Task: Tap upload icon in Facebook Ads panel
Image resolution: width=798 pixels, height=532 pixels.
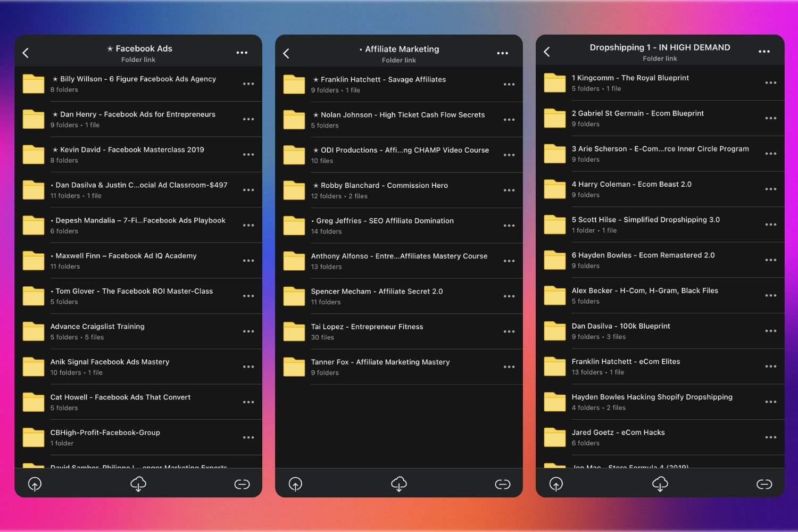Action: 35,484
